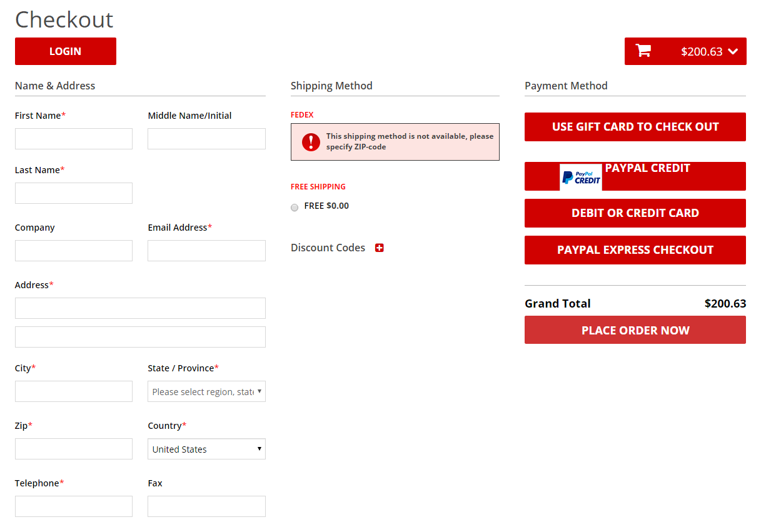
Task: Click the City input field
Action: tap(74, 391)
